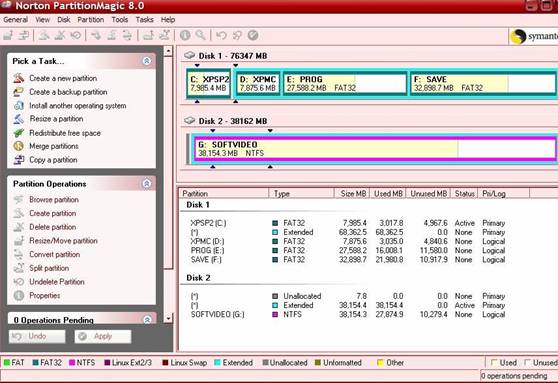Click the first toolbar icon, Resize/Move
The height and width of the screenshot is (383, 558).
pos(8,35)
